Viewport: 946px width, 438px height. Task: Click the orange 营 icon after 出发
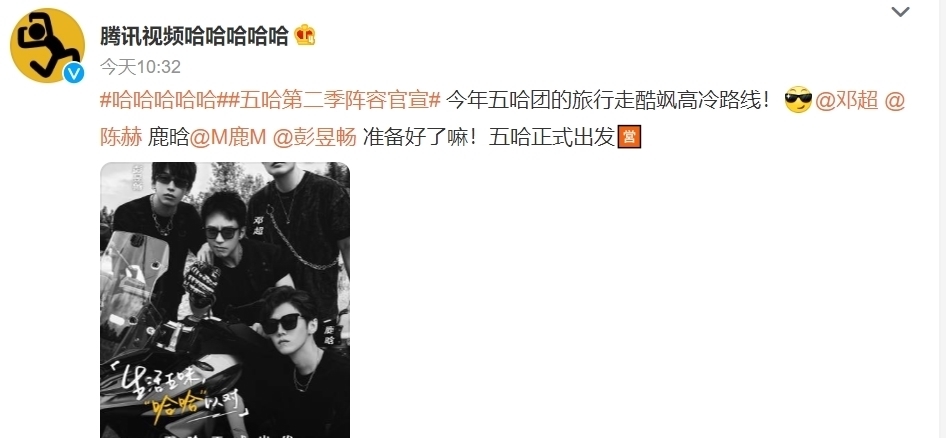pos(629,138)
